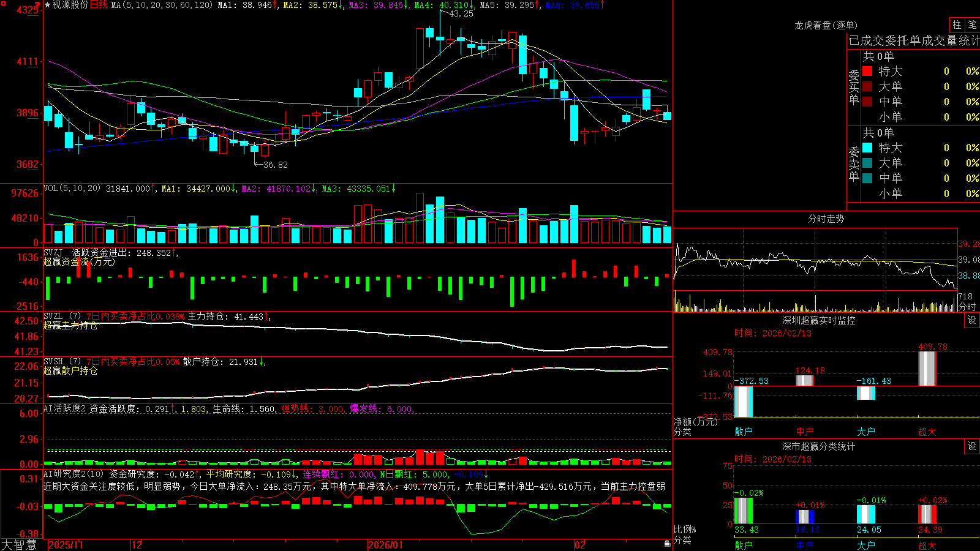The width and height of the screenshot is (980, 551).
Task: Click the 散户持仓: 21.931 value
Action: [223, 361]
